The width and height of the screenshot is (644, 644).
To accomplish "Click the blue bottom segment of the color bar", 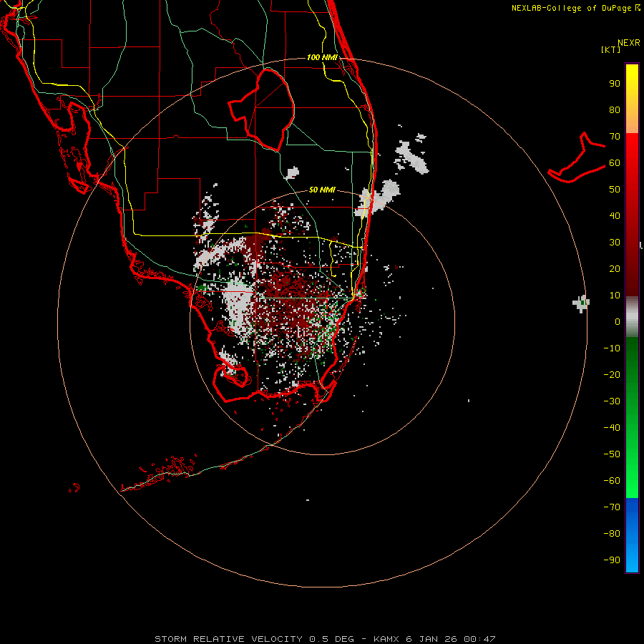I will [x=632, y=535].
